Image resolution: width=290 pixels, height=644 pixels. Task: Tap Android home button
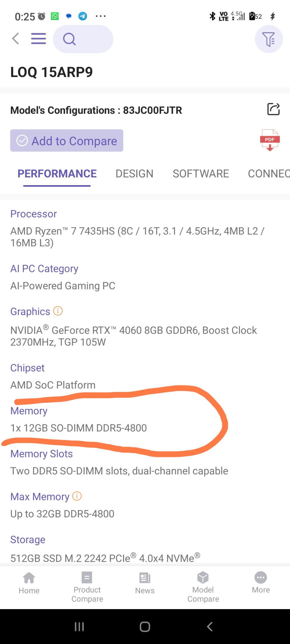click(145, 627)
